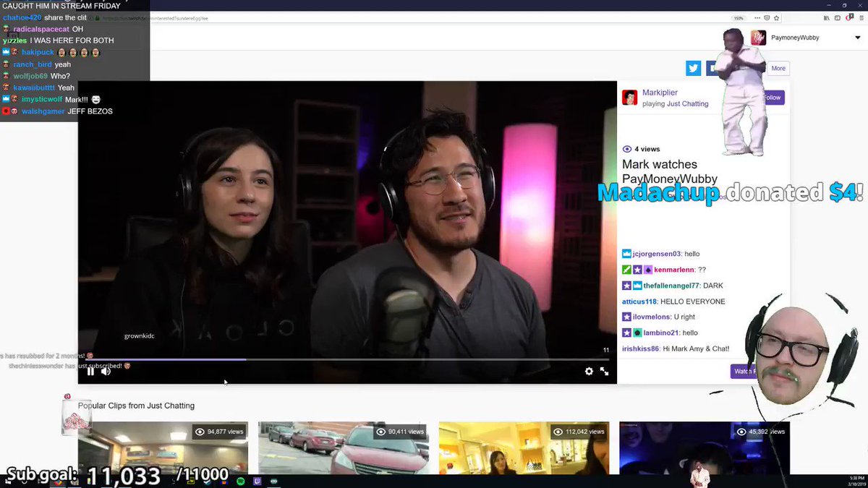This screenshot has height=488, width=868.
Task: Open the clip player settings gear
Action: point(589,371)
